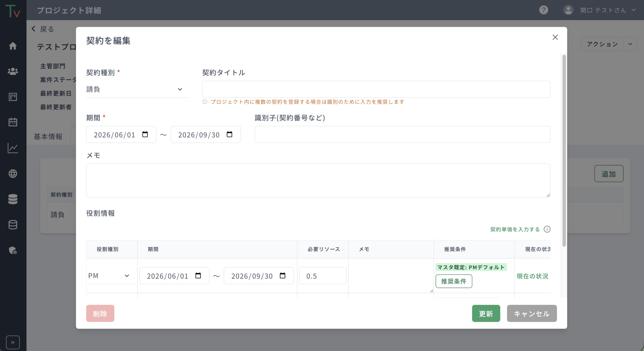Open the filled database icon in sidebar
The image size is (644, 351).
tap(13, 199)
